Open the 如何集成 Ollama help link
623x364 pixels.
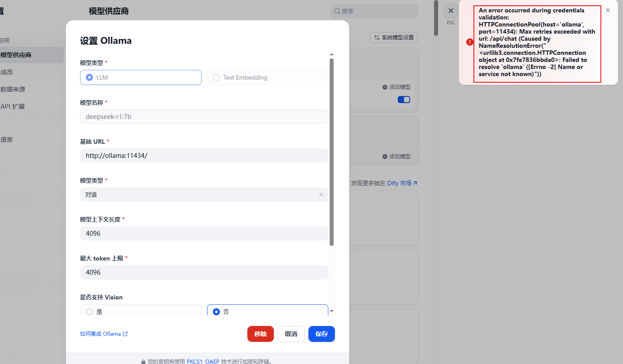(x=104, y=334)
